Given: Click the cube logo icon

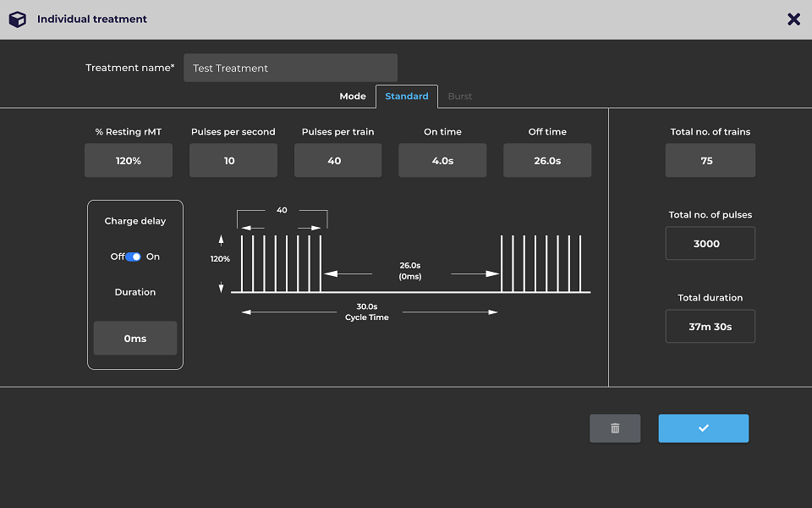Looking at the screenshot, I should [x=18, y=19].
